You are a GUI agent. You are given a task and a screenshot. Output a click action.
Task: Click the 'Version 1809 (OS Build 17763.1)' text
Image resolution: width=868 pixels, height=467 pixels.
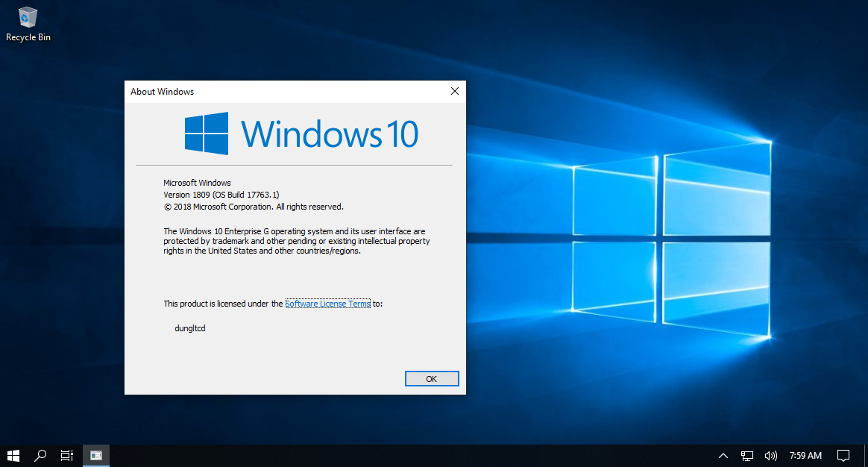coord(221,195)
